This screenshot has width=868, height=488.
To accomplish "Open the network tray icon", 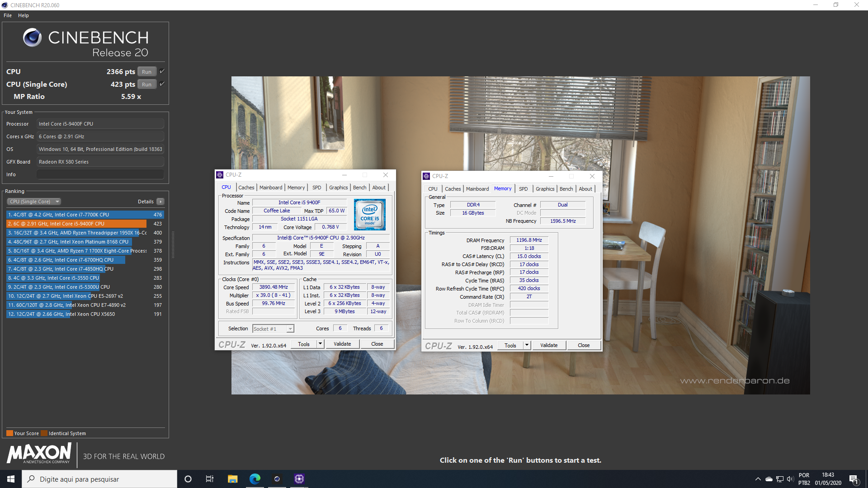I will point(780,479).
